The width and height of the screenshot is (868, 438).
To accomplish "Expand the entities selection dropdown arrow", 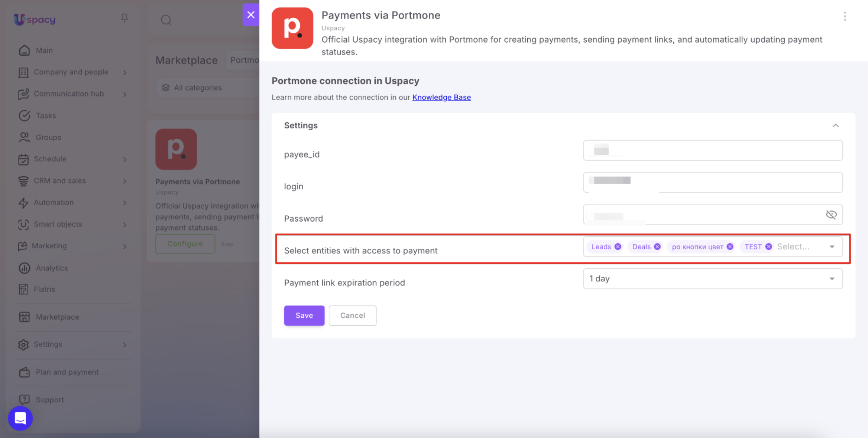I will tap(832, 247).
